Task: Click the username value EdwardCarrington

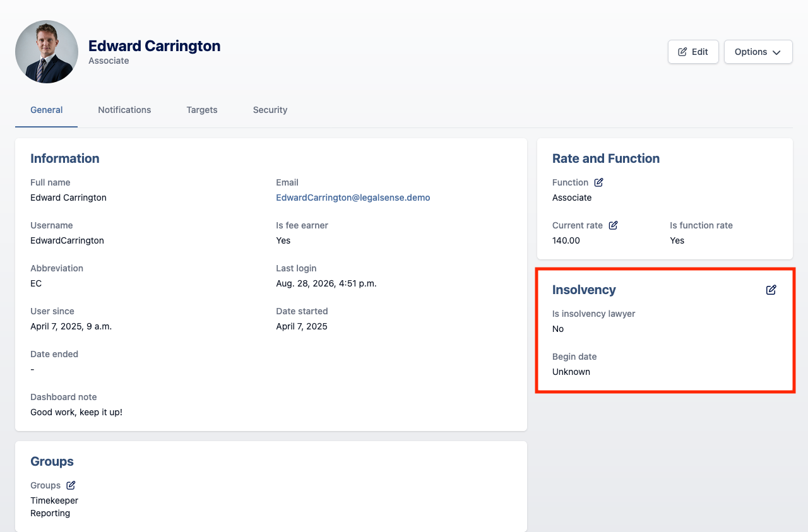Action: point(67,240)
